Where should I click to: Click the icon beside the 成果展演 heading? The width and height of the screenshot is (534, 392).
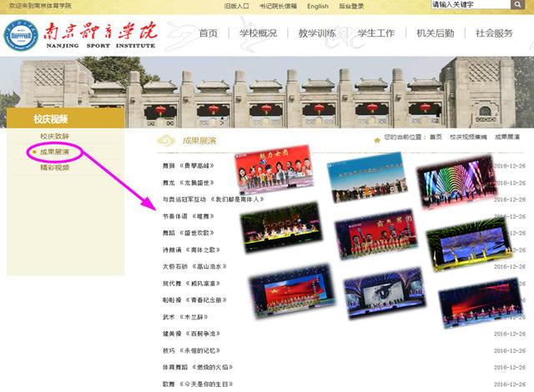click(x=167, y=140)
